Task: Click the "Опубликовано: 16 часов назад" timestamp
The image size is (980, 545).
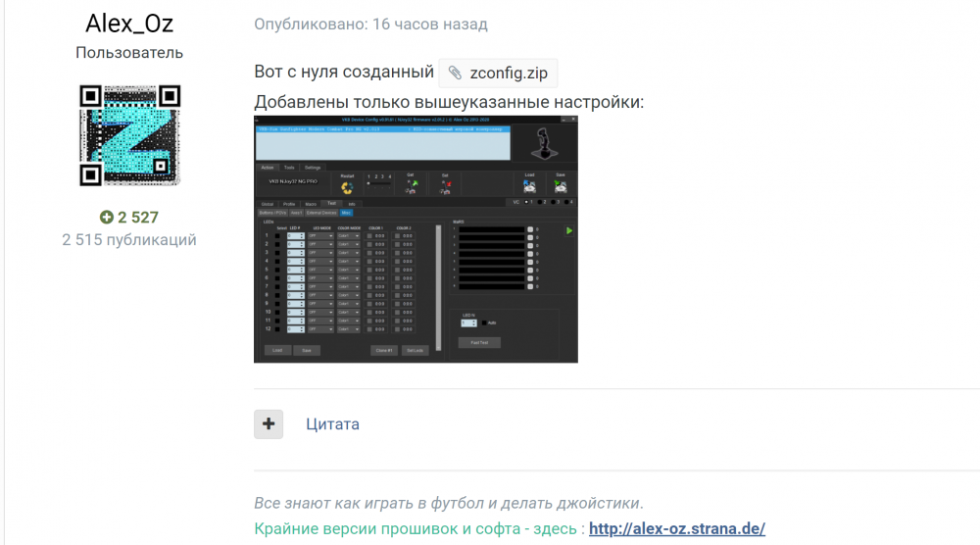Action: click(370, 25)
